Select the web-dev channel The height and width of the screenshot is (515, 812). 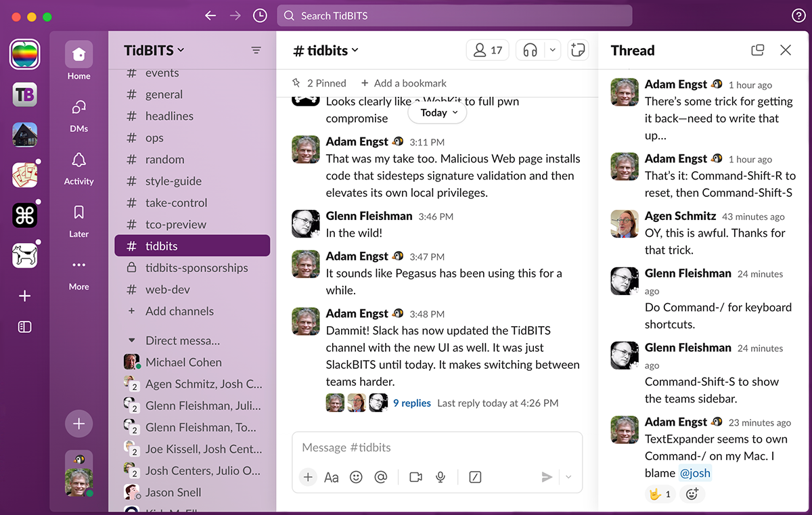[167, 290]
